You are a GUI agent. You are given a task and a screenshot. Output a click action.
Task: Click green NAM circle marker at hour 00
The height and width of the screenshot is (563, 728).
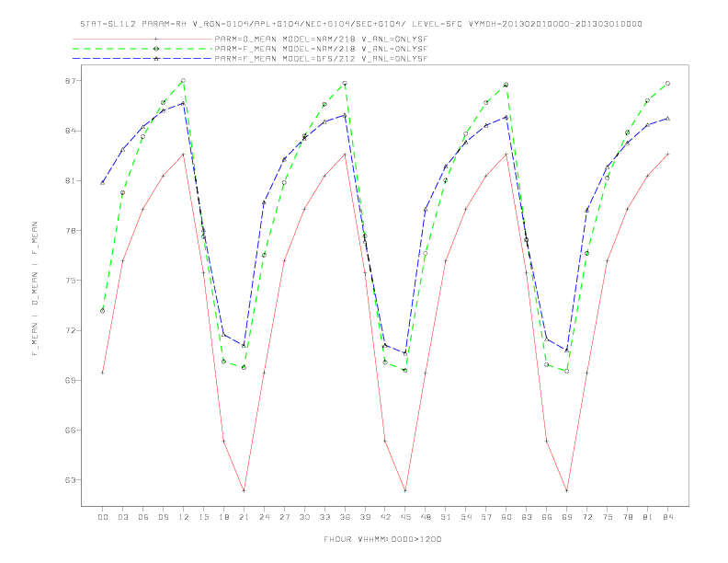coord(103,311)
